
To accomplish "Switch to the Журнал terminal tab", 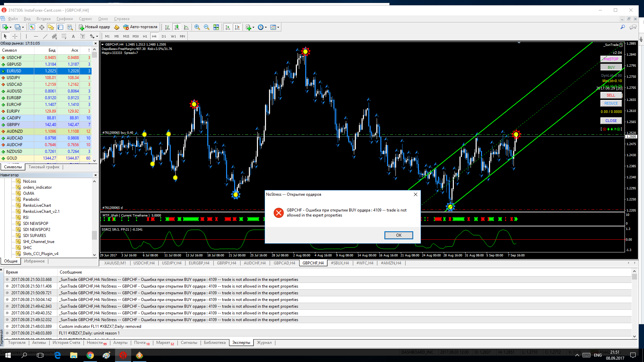I will coord(264,343).
